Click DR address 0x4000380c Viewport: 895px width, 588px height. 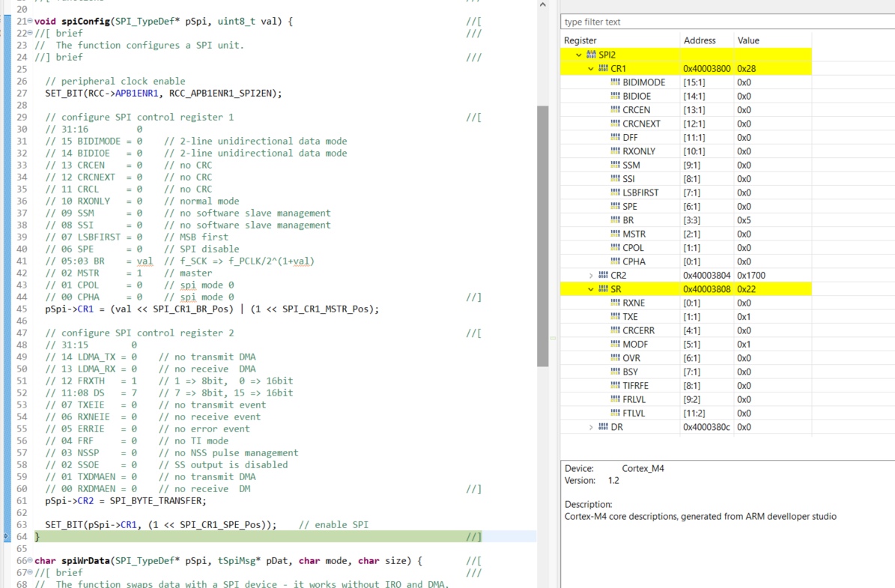tap(707, 427)
